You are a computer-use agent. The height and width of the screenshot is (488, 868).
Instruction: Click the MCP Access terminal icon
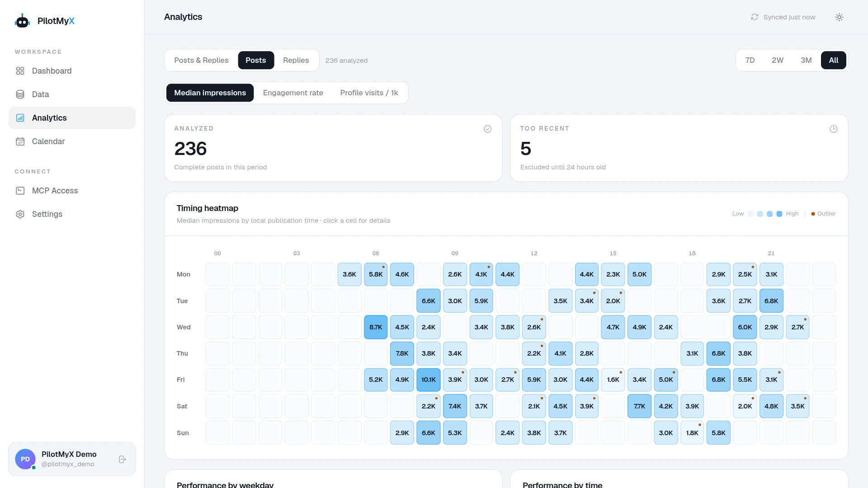point(20,191)
